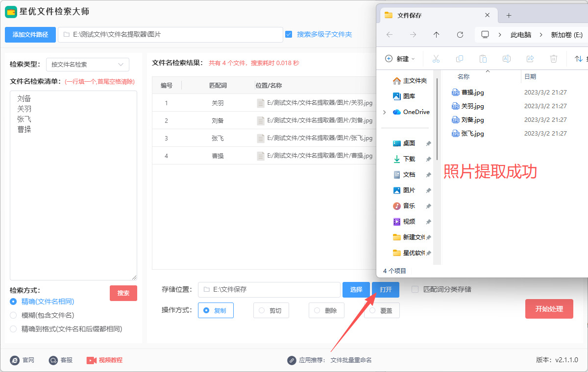Select 张飞.jpg in Explorer file list

click(473, 134)
